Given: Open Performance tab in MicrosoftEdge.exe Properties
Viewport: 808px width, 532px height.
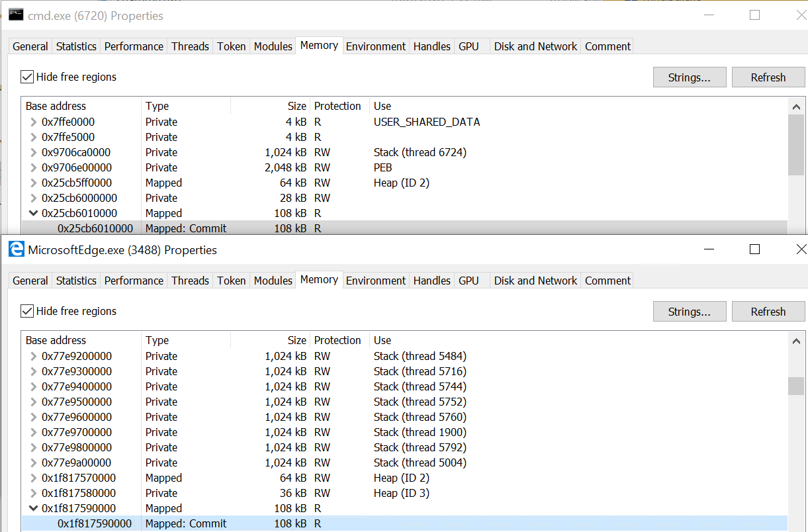Looking at the screenshot, I should (x=134, y=281).
